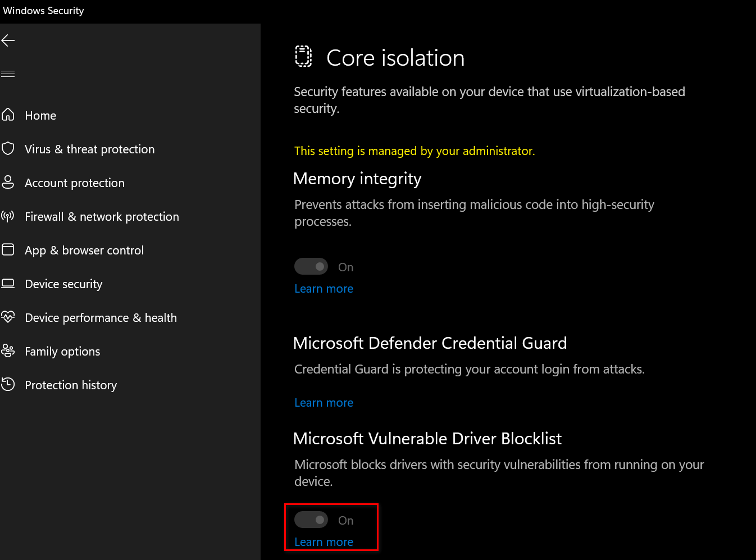This screenshot has height=560, width=756.
Task: Open Learn more under Memory integrity
Action: [x=324, y=289]
